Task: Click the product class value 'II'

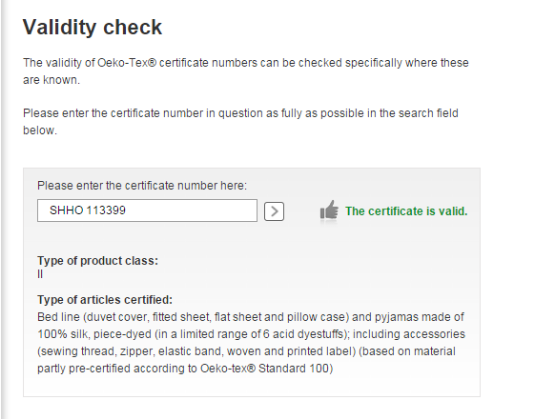Action: tap(40, 274)
